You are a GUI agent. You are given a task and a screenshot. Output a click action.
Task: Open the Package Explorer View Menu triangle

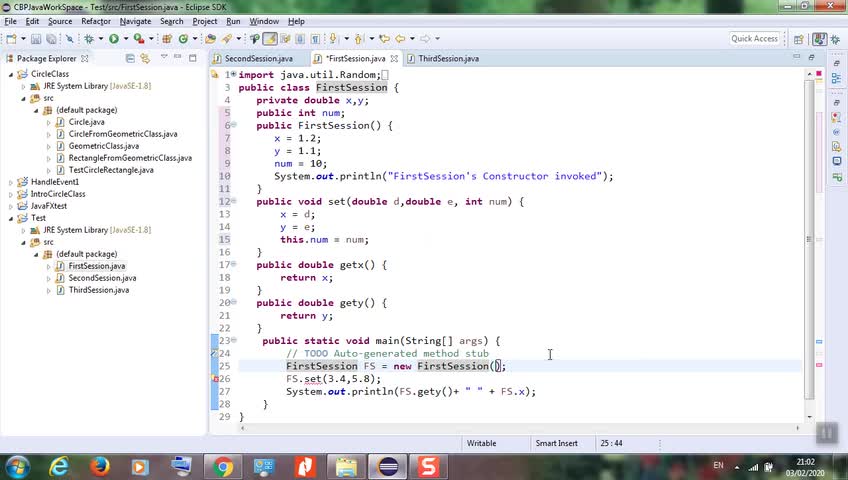click(164, 57)
